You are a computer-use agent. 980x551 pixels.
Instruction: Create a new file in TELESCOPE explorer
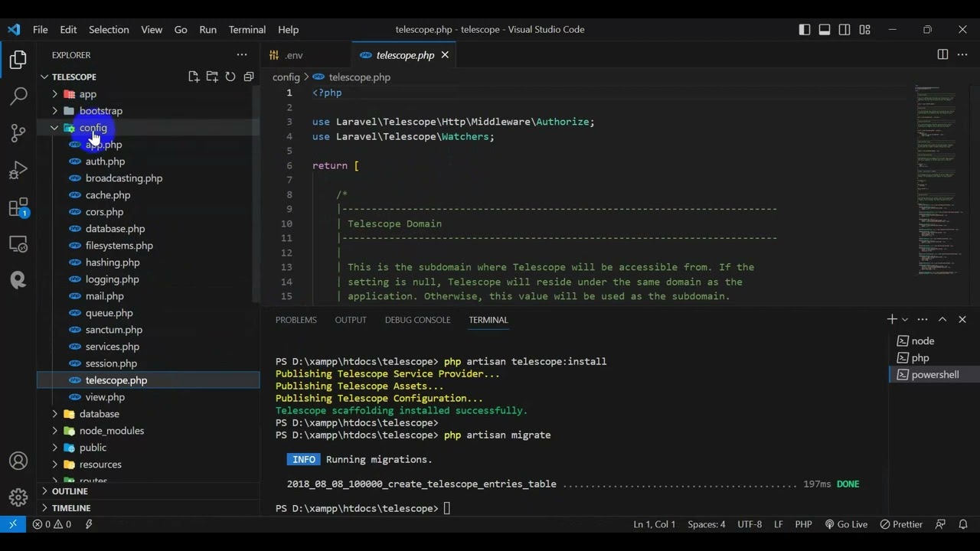coord(194,77)
